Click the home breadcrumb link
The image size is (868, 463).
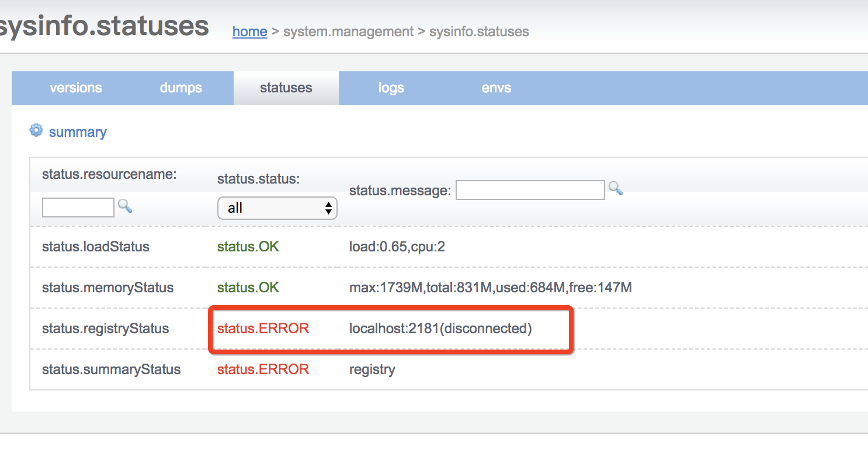249,32
